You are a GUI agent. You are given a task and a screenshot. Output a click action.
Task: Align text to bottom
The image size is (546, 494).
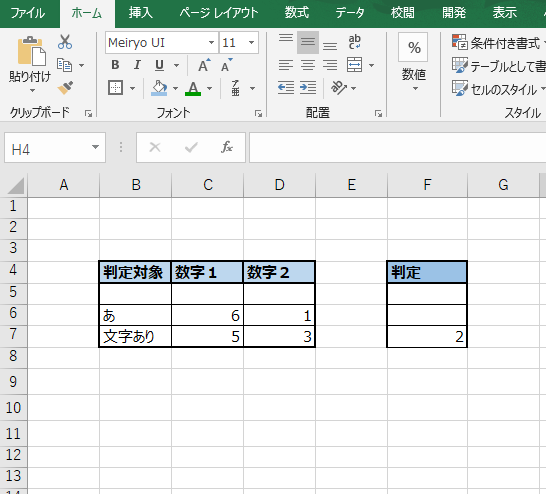coord(330,46)
